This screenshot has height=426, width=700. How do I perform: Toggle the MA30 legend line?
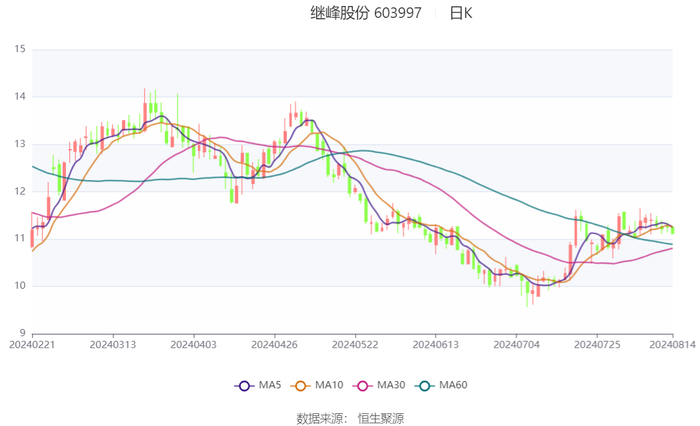tap(379, 385)
